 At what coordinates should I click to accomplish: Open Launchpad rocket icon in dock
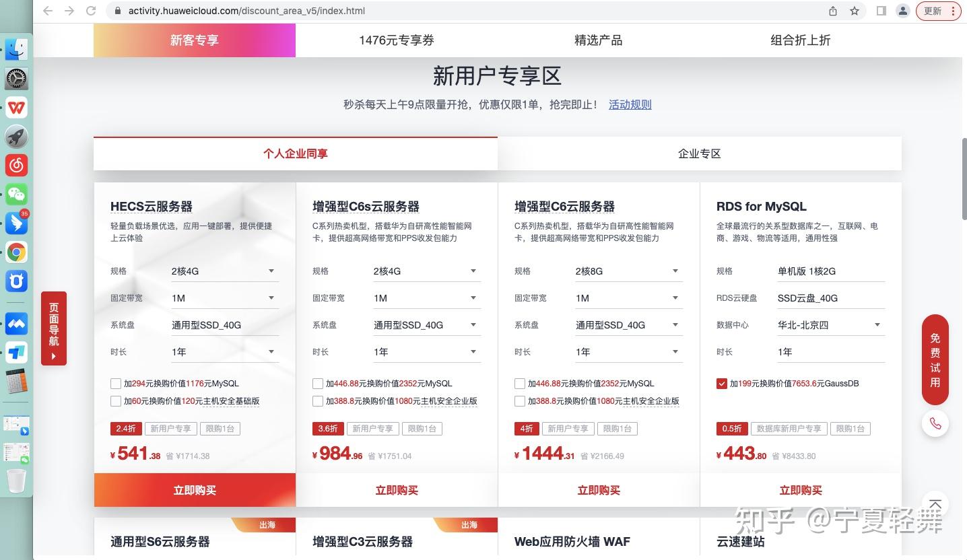(x=16, y=137)
